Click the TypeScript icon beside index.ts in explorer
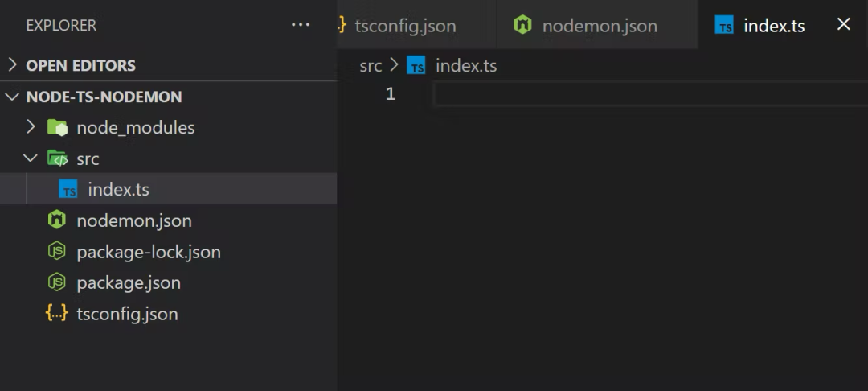 point(68,190)
